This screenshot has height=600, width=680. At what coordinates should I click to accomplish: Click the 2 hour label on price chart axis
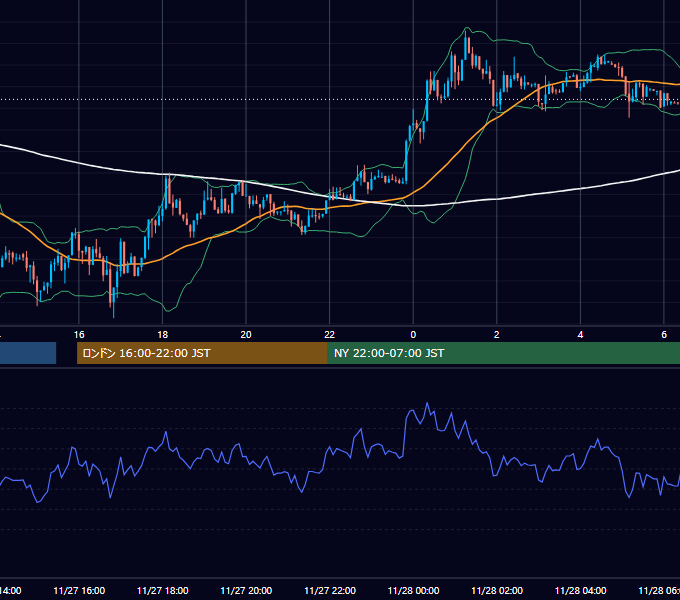point(497,335)
